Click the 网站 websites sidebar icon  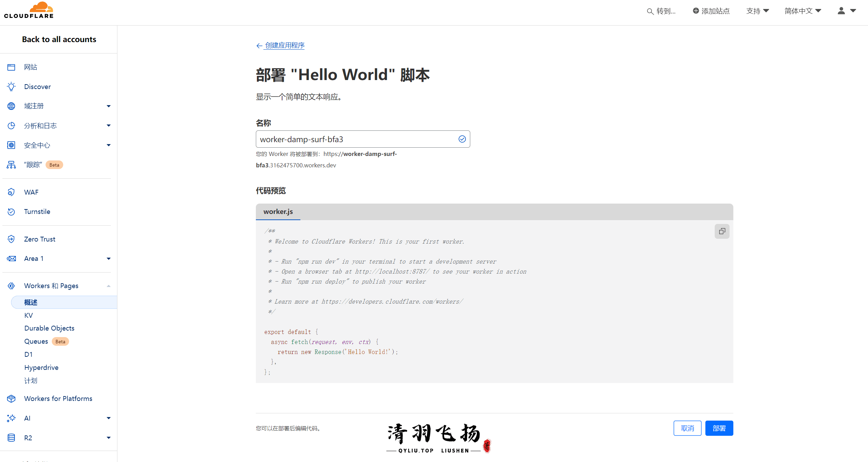point(11,67)
